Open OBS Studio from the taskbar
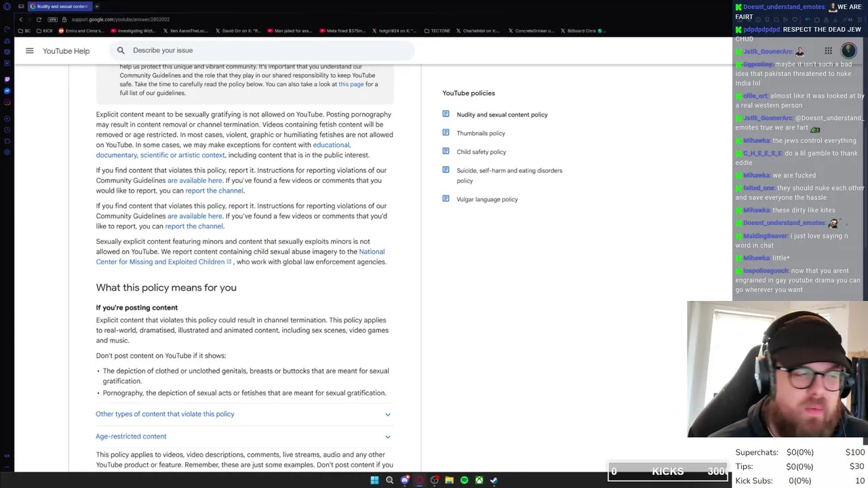The image size is (868, 488). coord(435,480)
